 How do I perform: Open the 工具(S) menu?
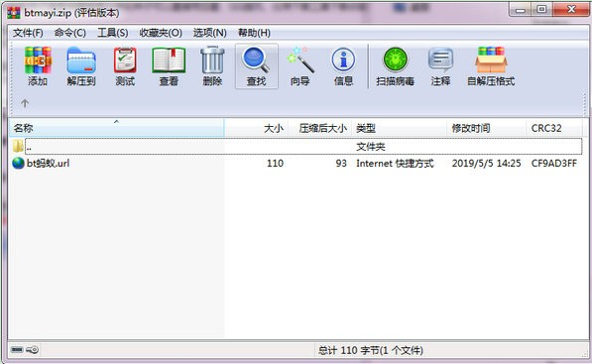112,33
